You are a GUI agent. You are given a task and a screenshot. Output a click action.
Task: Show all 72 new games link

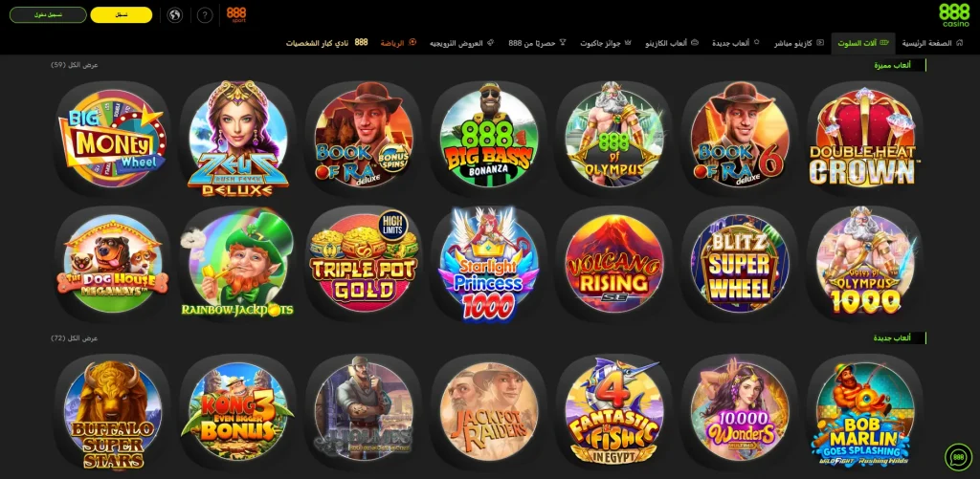pos(75,337)
